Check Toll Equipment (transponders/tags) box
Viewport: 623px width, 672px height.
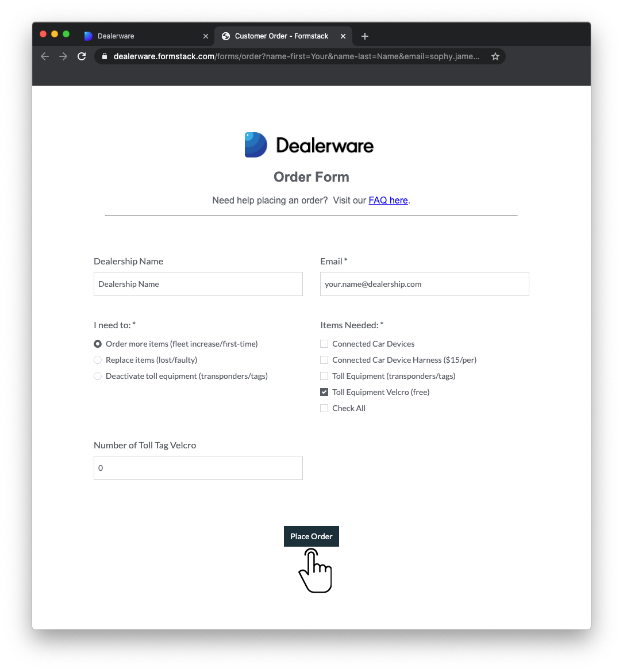pos(324,377)
